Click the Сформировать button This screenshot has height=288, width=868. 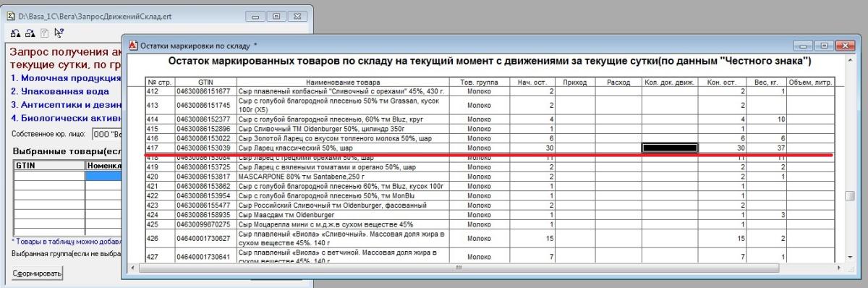(37, 274)
